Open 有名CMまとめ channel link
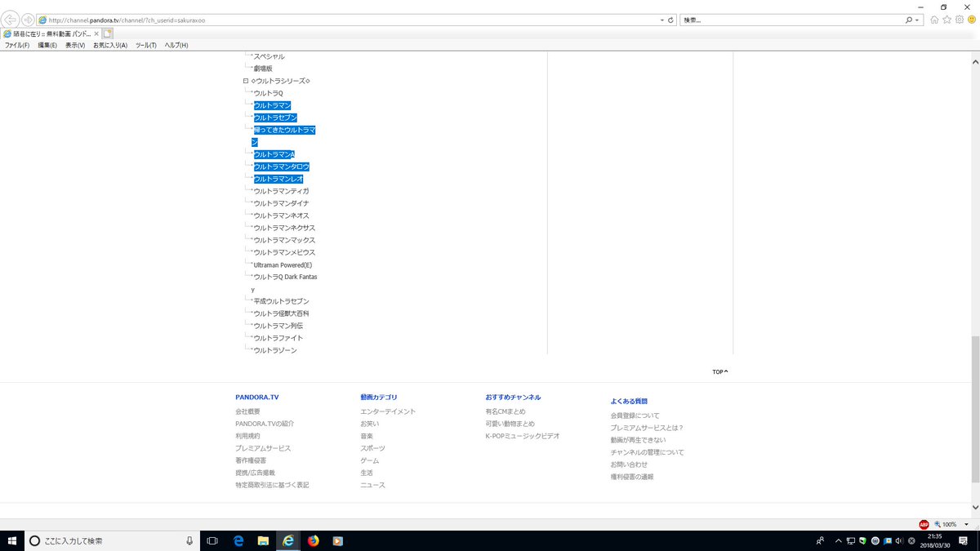 506,411
